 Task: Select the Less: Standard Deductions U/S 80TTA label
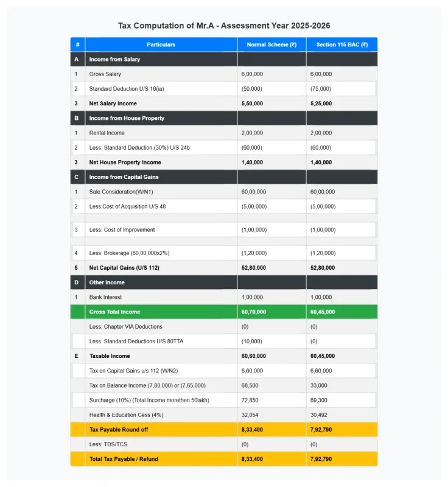point(136,341)
